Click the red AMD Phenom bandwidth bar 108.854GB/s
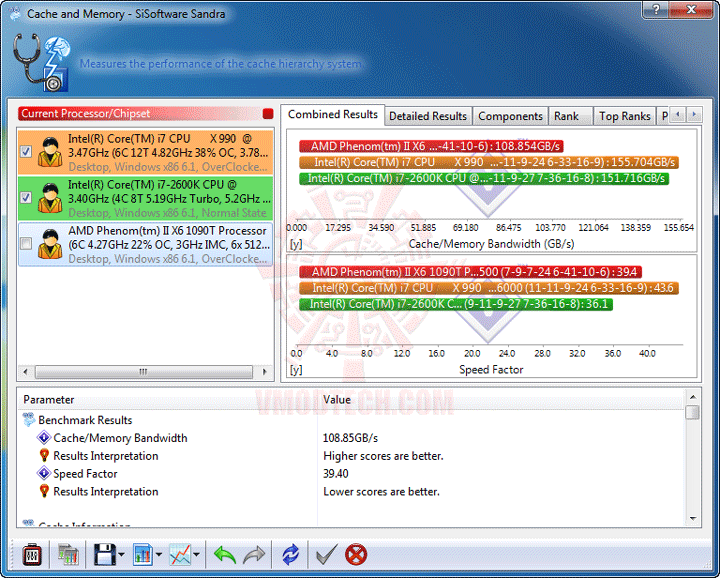720x578 pixels. 431,146
